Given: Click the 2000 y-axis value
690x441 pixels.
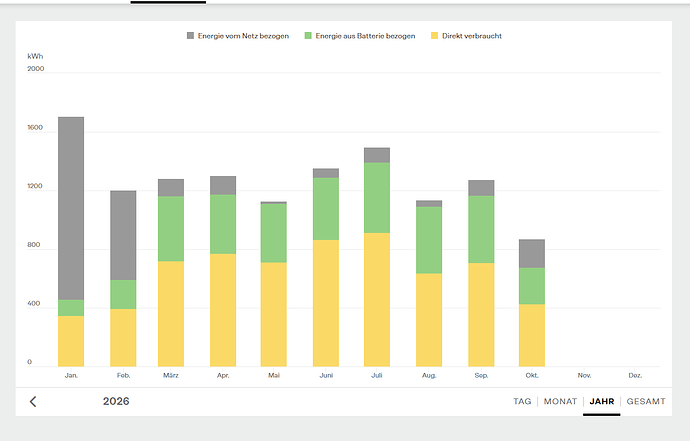Looking at the screenshot, I should click(36, 69).
